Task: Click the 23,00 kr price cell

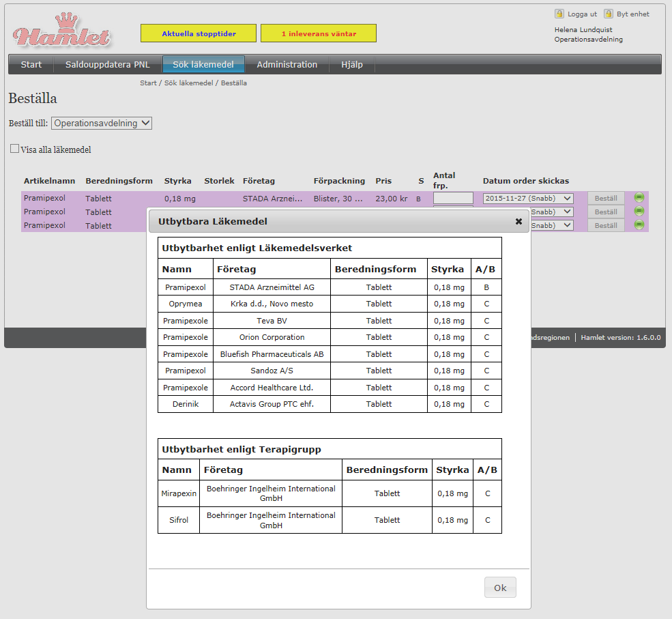Action: [x=392, y=199]
